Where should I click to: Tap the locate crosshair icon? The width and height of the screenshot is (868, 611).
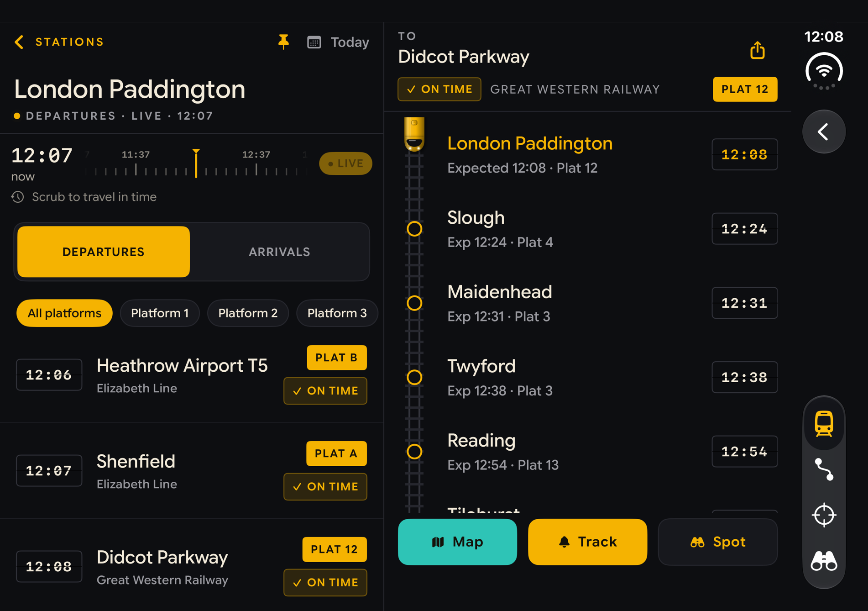(x=824, y=515)
